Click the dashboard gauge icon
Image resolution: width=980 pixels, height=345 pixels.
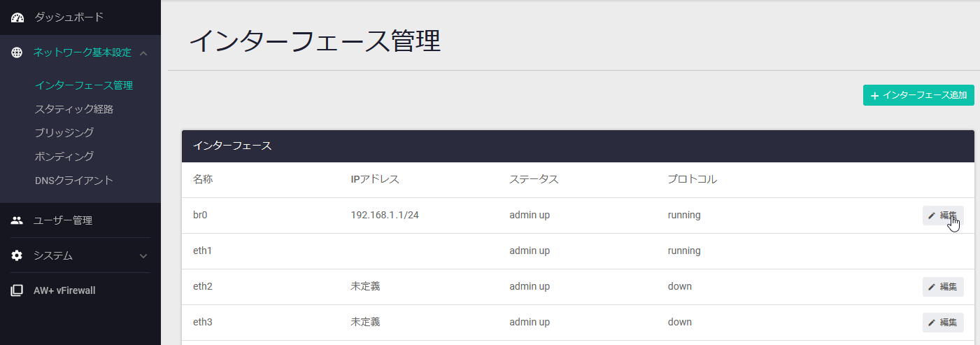coord(17,17)
